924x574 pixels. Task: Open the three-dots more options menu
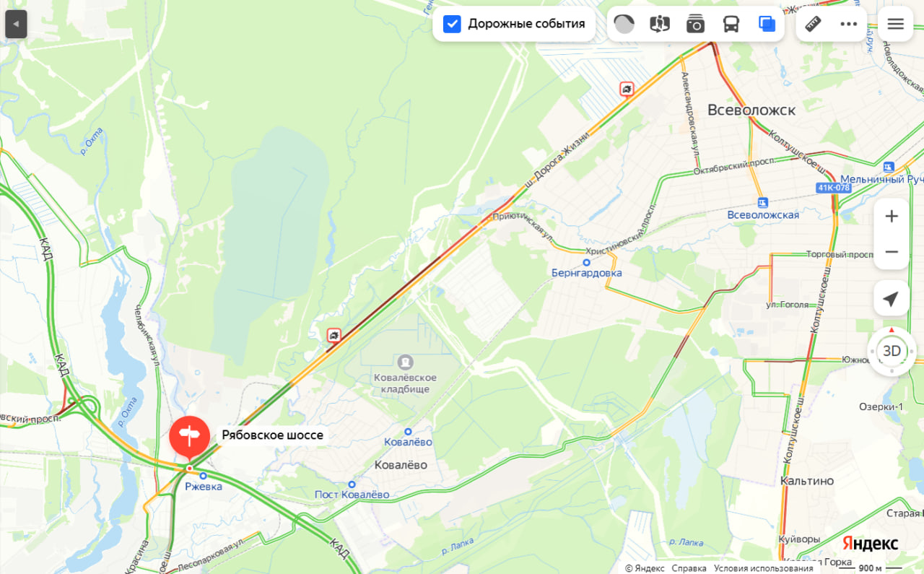pyautogui.click(x=849, y=24)
